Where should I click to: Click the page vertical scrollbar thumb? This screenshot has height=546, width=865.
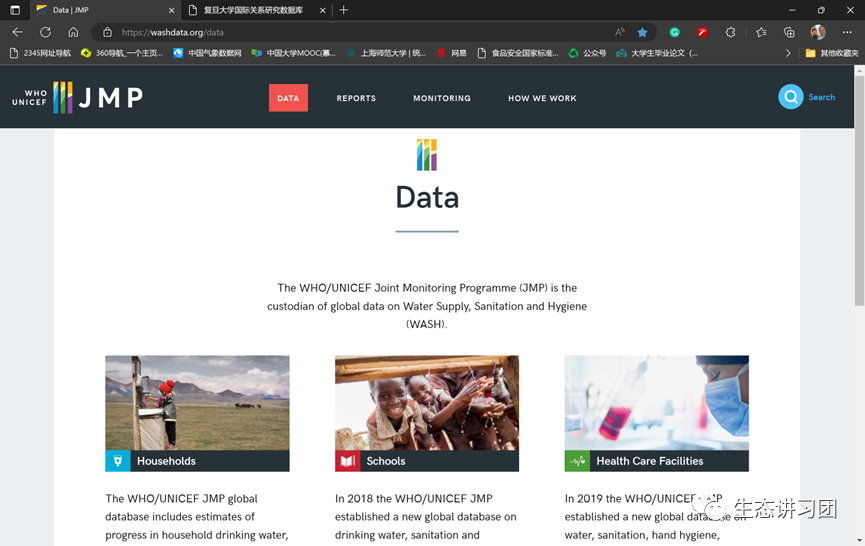pos(859,190)
